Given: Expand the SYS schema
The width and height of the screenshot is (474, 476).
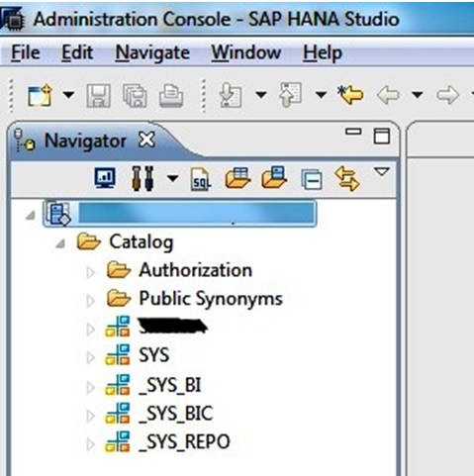Looking at the screenshot, I should (x=90, y=357).
